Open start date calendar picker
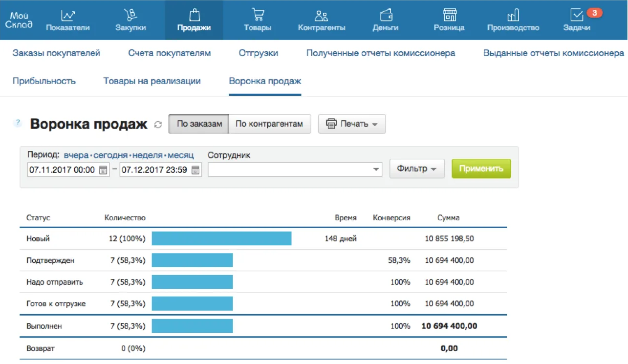Screen dimensions: 628x364 103,170
